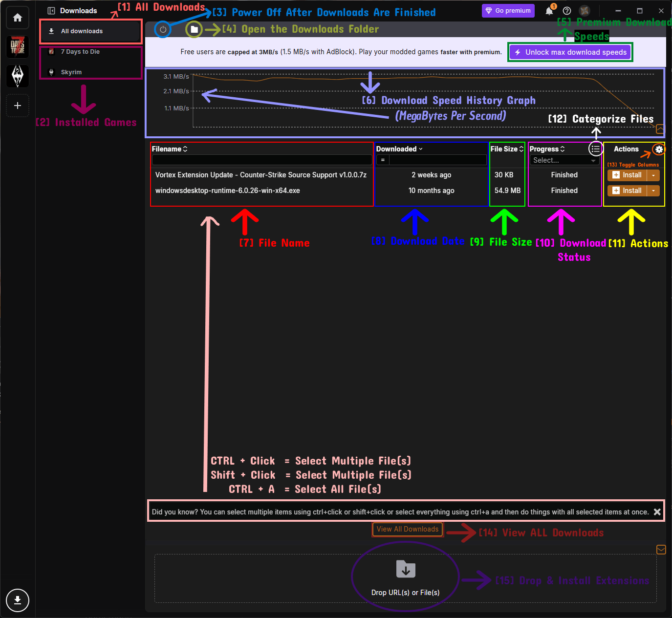The image size is (672, 618).
Task: Install the Vortex Extension Update file
Action: click(x=627, y=175)
